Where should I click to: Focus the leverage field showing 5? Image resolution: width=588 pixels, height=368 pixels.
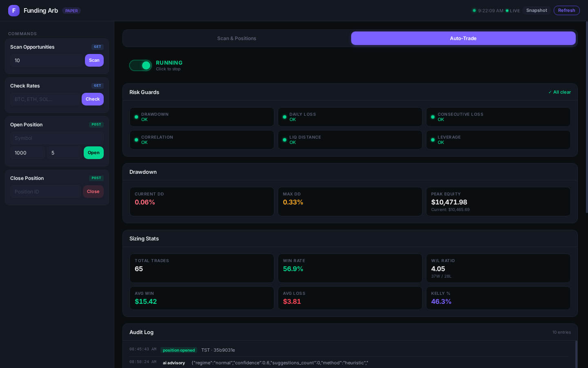click(64, 153)
